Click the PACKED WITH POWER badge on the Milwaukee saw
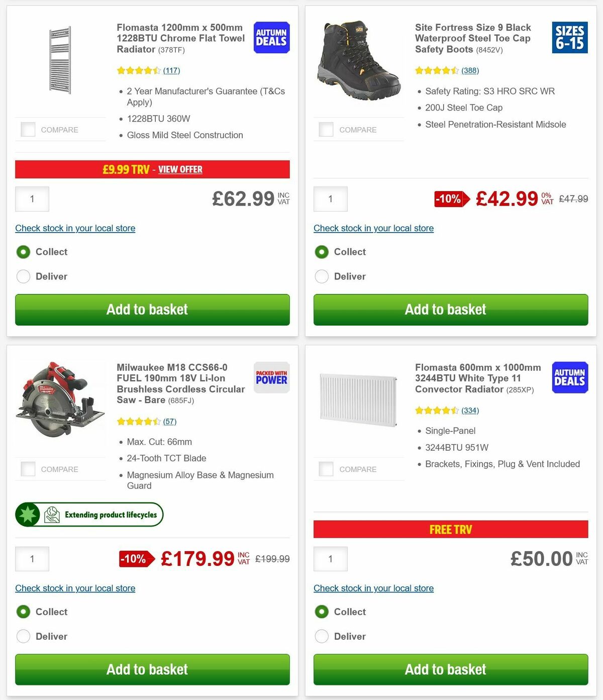The height and width of the screenshot is (700, 603). click(271, 378)
